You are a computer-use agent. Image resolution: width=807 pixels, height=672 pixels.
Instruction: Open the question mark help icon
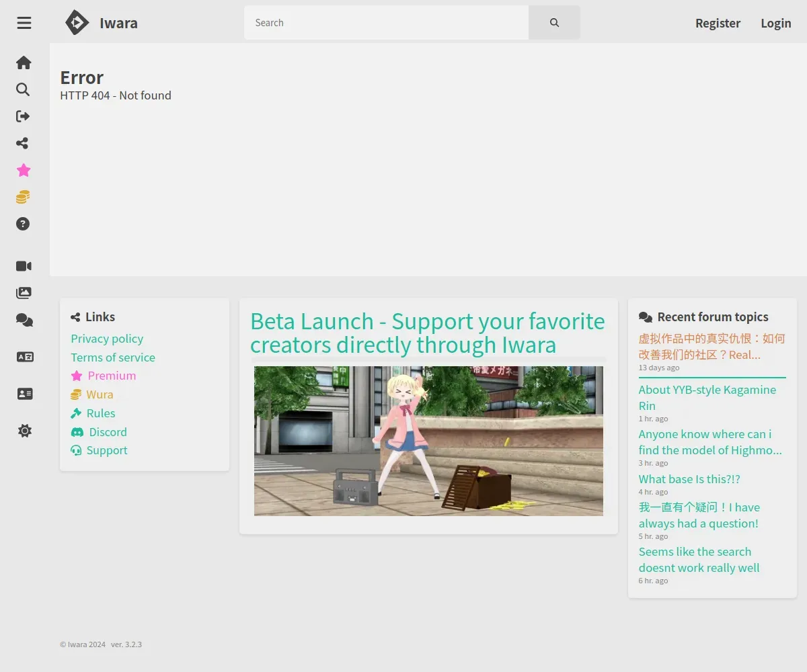click(24, 224)
